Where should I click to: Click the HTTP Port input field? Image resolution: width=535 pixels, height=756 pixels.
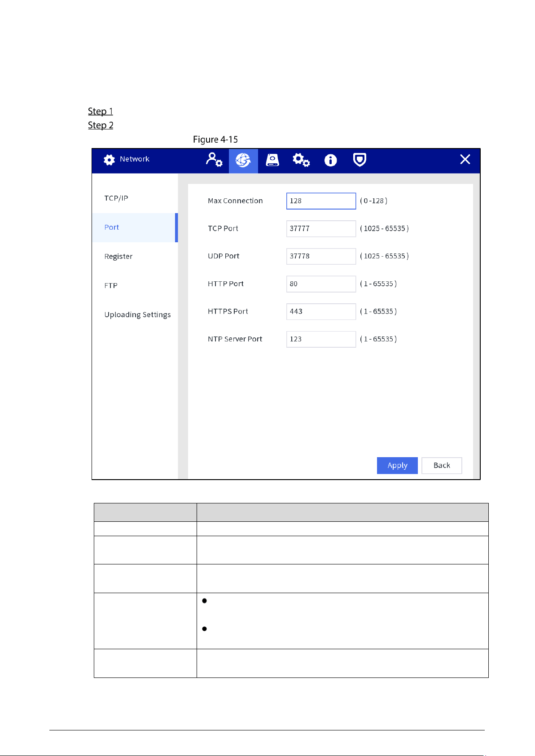[x=321, y=284]
